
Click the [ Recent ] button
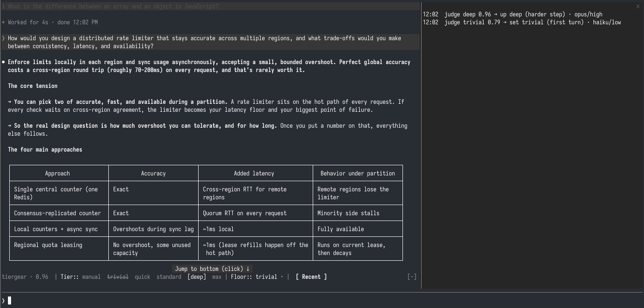pyautogui.click(x=311, y=277)
